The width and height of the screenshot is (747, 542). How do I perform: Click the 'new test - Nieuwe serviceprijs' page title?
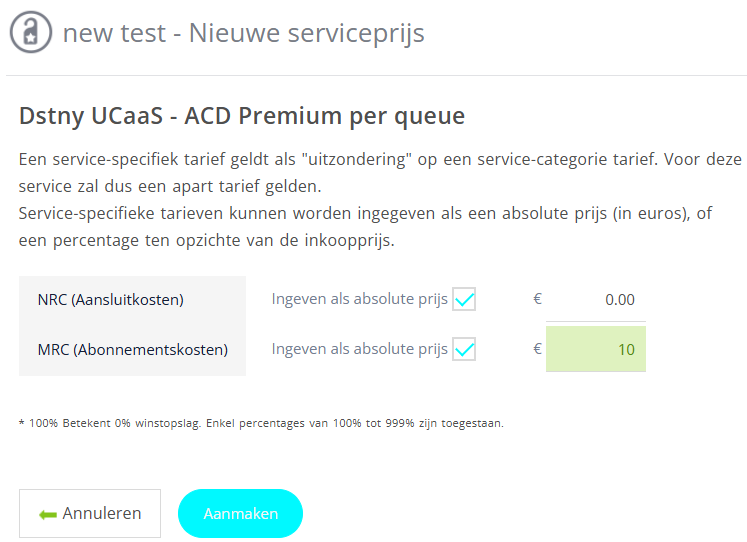point(243,33)
